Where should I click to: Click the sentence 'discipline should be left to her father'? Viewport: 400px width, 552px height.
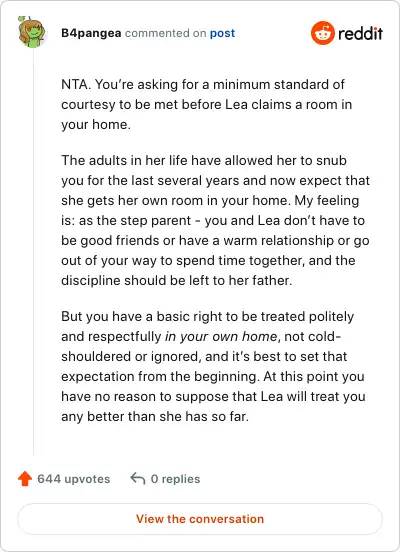[x=177, y=281]
